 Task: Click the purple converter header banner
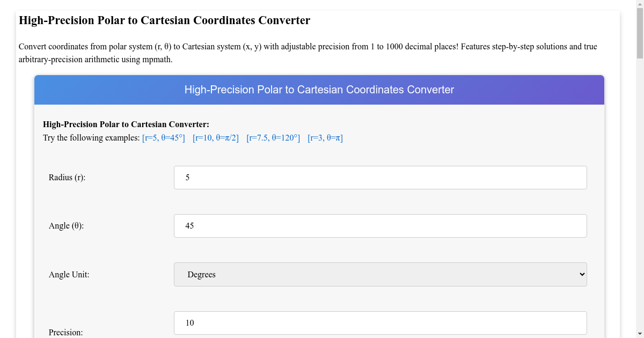point(319,90)
